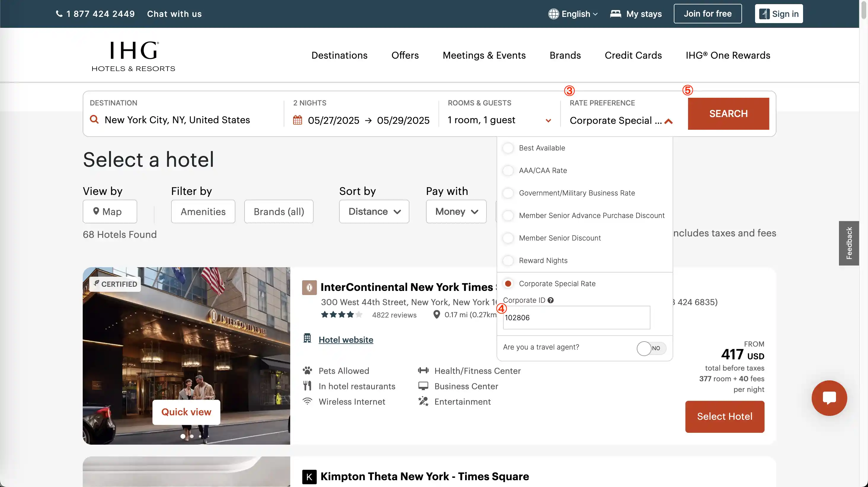868x487 pixels.
Task: Click the paw icon for Pets Allowed
Action: coord(307,371)
